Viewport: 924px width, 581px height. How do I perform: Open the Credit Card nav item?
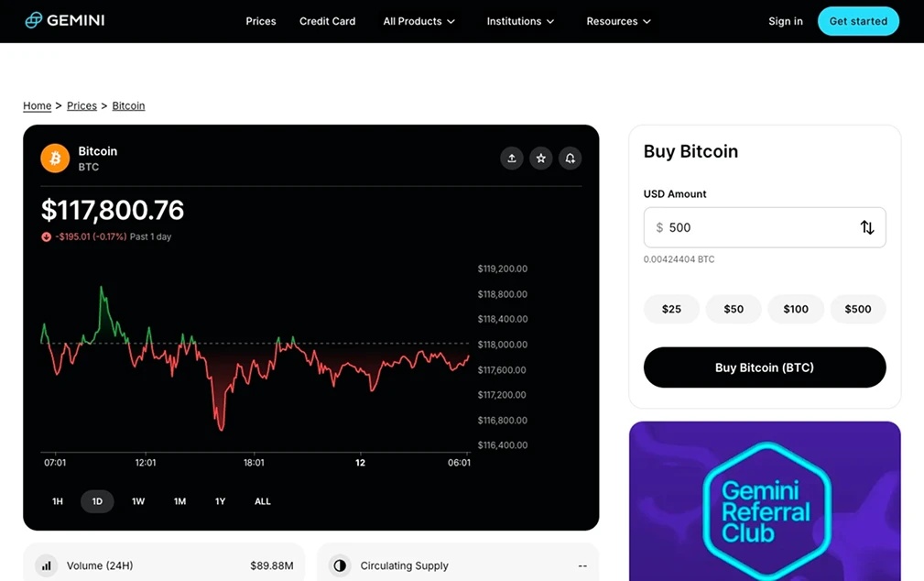pyautogui.click(x=327, y=21)
